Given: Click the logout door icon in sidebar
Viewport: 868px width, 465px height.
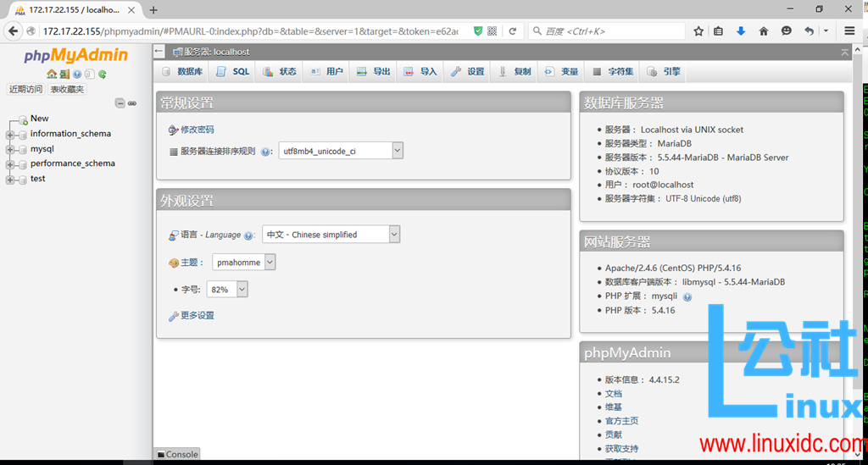Looking at the screenshot, I should tap(64, 74).
